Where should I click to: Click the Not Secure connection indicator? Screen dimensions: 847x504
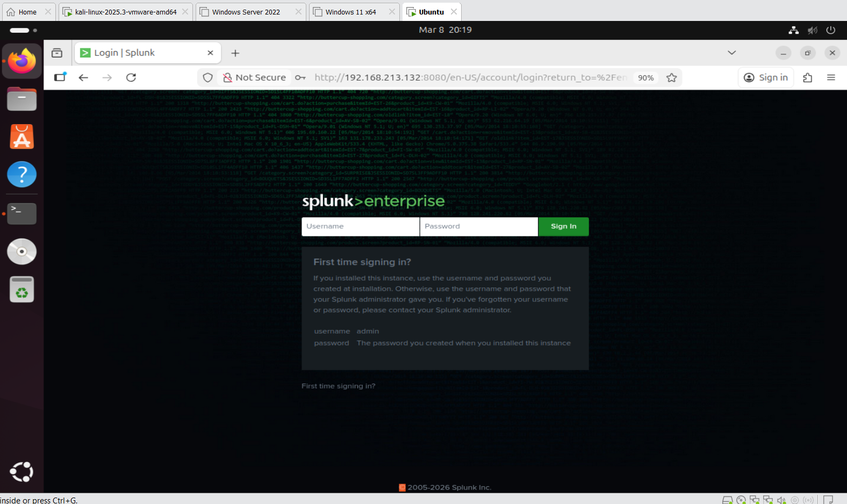255,77
